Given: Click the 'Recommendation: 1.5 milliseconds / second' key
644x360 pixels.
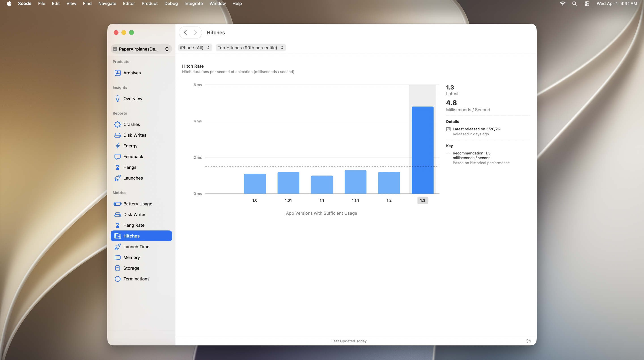Looking at the screenshot, I should (472, 155).
